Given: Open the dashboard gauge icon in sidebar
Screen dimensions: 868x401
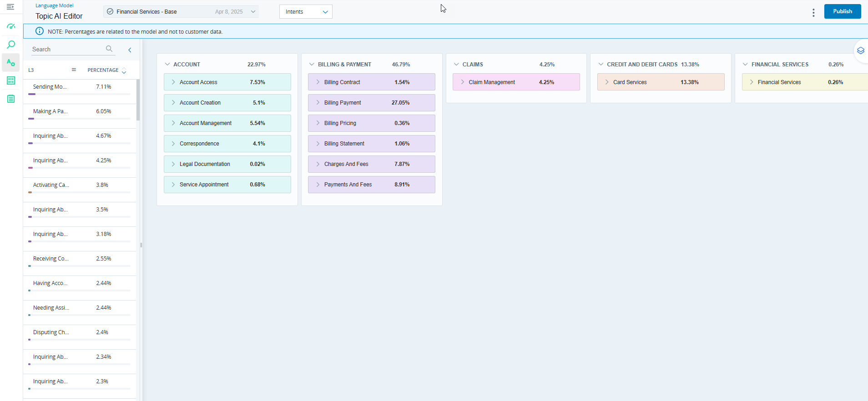Looking at the screenshot, I should (11, 26).
